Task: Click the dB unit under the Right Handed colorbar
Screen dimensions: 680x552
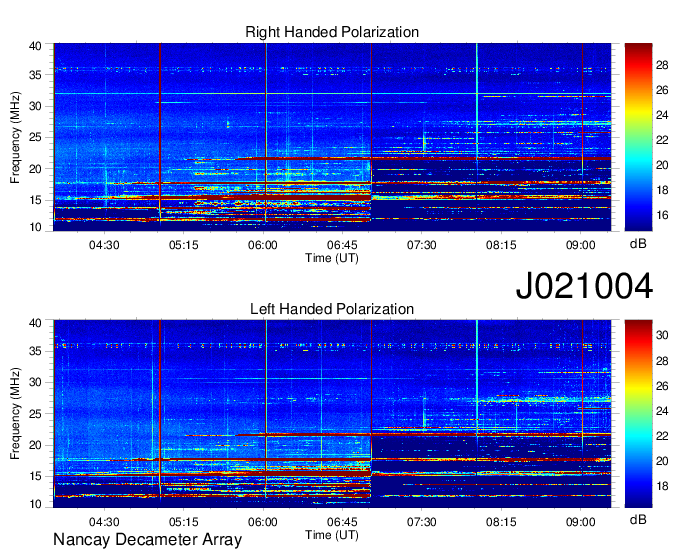Action: (638, 244)
